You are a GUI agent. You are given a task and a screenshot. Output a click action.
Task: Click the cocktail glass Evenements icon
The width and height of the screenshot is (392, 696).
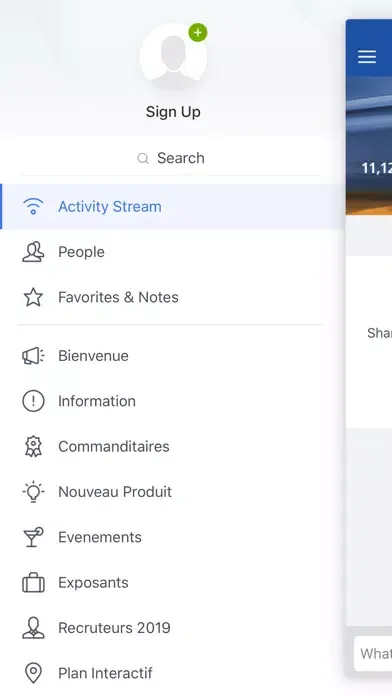pyautogui.click(x=33, y=537)
